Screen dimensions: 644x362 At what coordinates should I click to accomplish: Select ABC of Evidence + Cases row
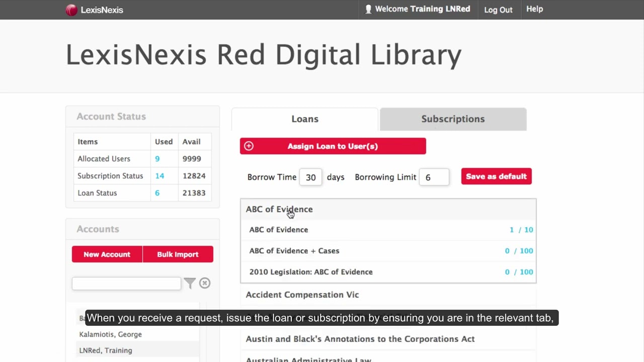coord(388,251)
